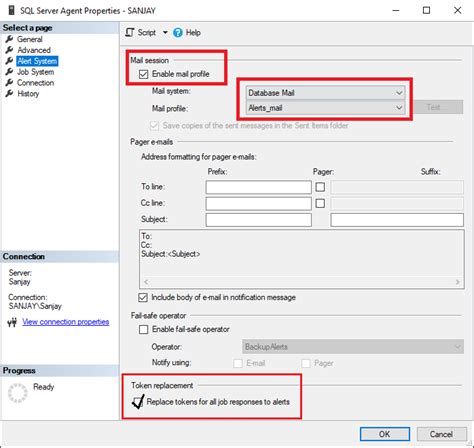Image resolution: width=474 pixels, height=448 pixels.
Task: Click the Script button label
Action: [x=147, y=33]
